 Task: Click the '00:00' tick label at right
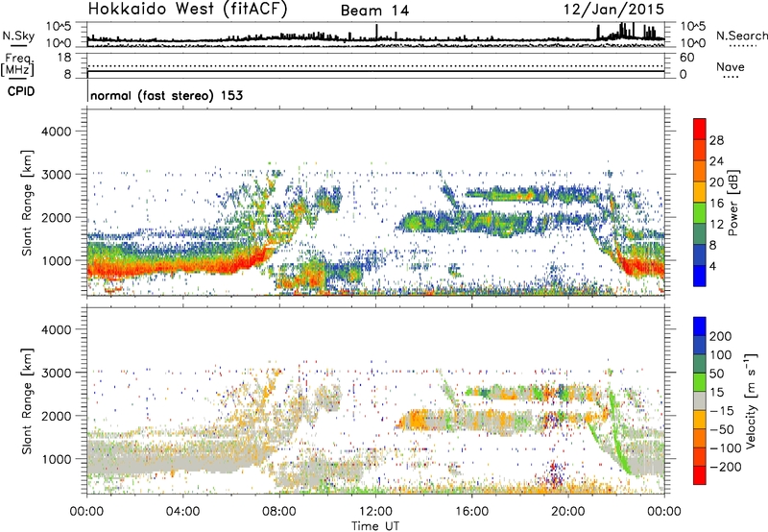click(664, 512)
